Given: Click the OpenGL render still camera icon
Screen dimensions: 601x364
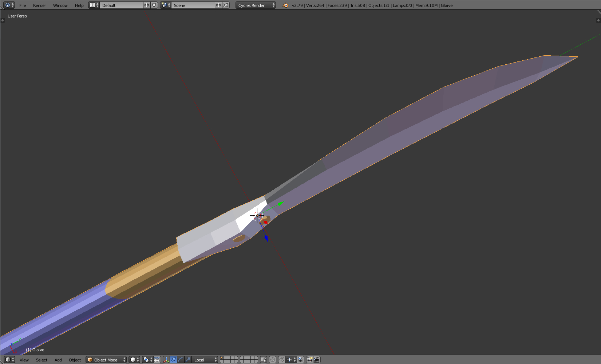Looking at the screenshot, I should pos(309,360).
